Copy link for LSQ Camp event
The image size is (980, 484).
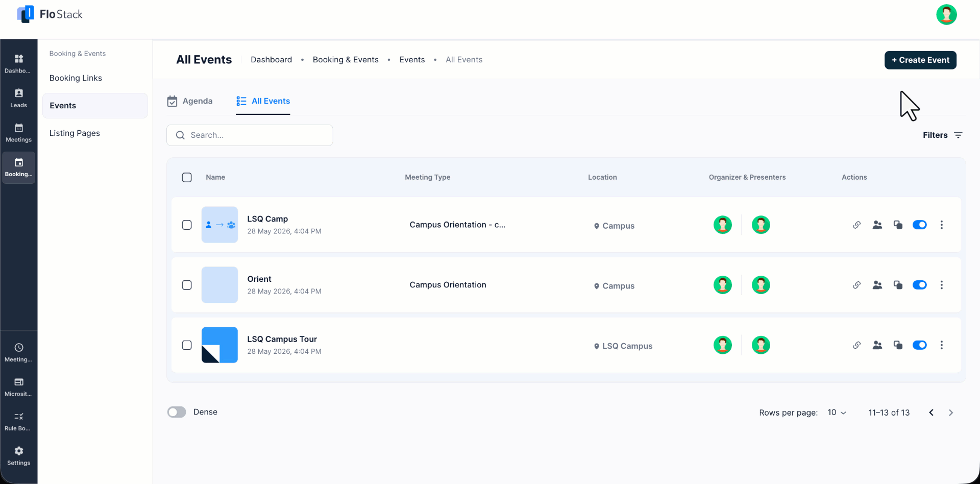click(856, 225)
